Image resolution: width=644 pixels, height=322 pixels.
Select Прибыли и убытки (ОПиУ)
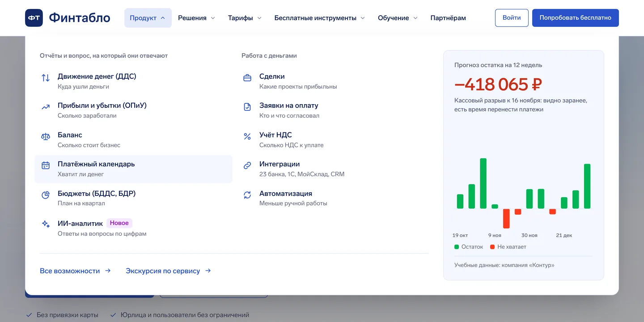(133, 110)
